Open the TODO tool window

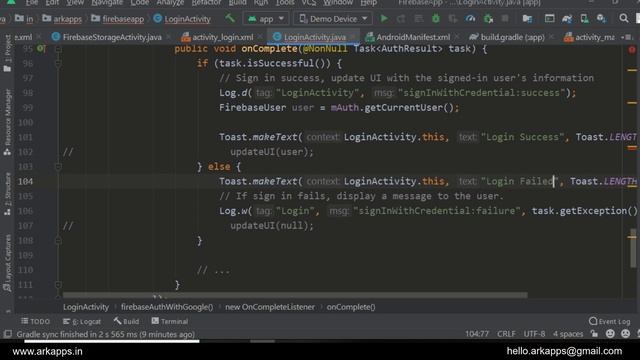tap(36, 321)
